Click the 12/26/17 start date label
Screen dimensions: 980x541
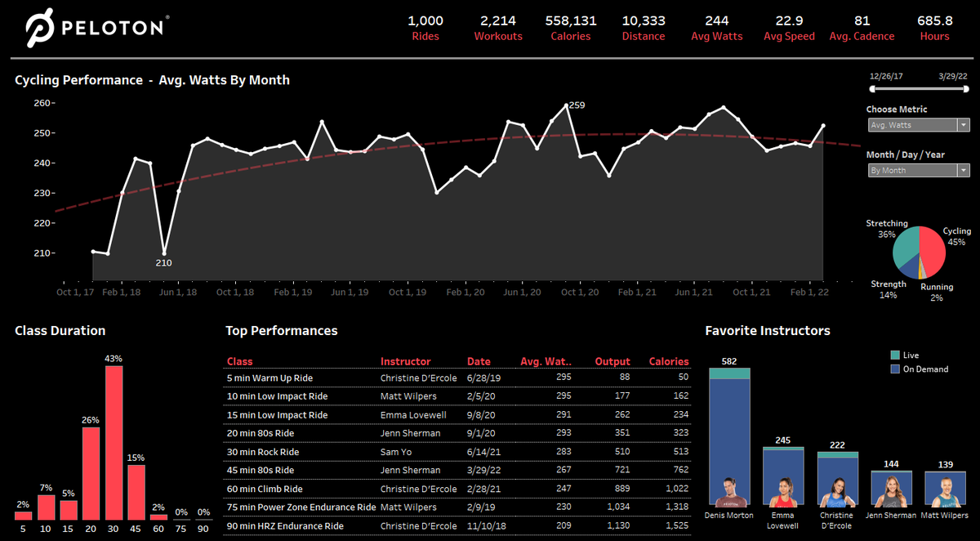886,75
